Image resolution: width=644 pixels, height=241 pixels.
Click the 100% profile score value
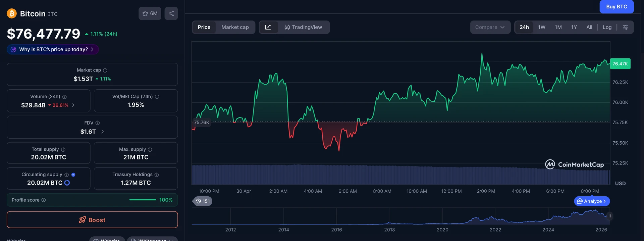click(166, 200)
